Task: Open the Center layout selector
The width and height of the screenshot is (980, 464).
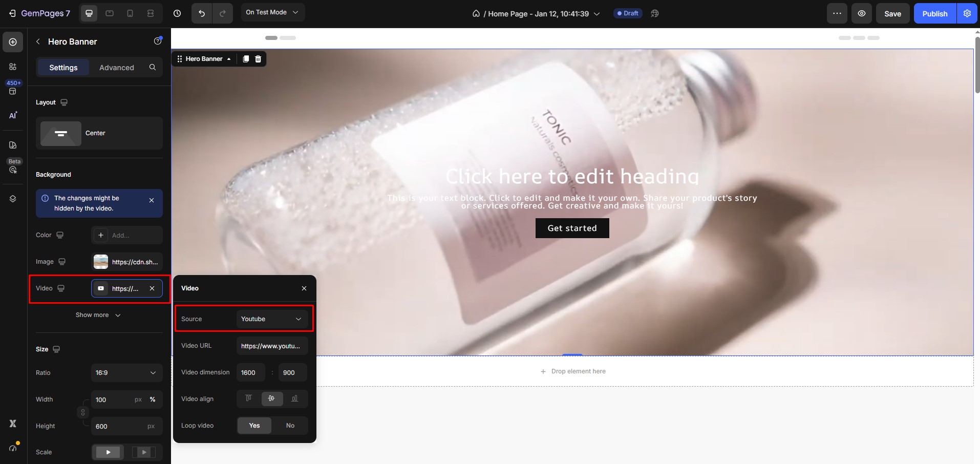Action: (x=99, y=133)
